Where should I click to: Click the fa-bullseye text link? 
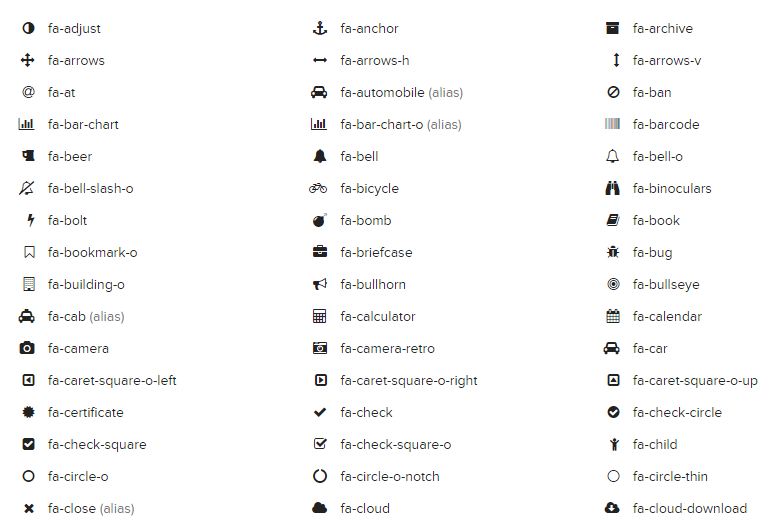point(666,284)
